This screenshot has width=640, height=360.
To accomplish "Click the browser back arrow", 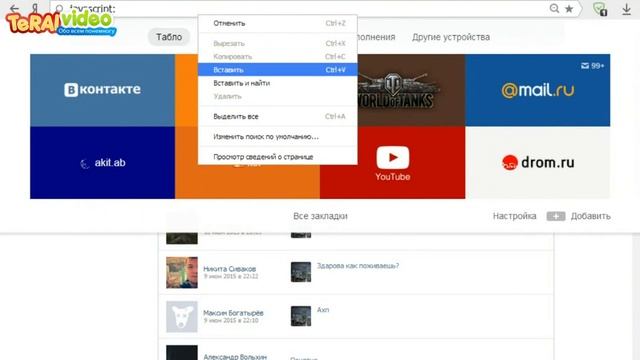I will (x=14, y=8).
